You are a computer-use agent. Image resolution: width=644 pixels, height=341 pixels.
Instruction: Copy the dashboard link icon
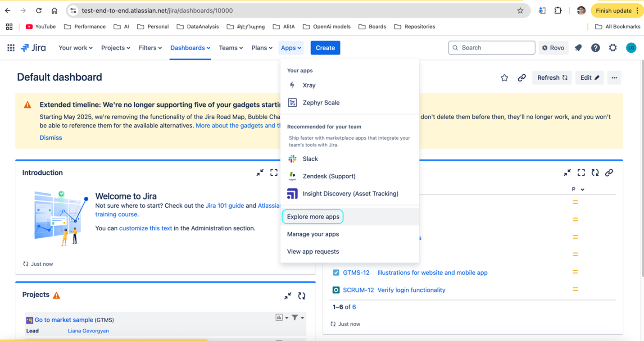pyautogui.click(x=522, y=78)
